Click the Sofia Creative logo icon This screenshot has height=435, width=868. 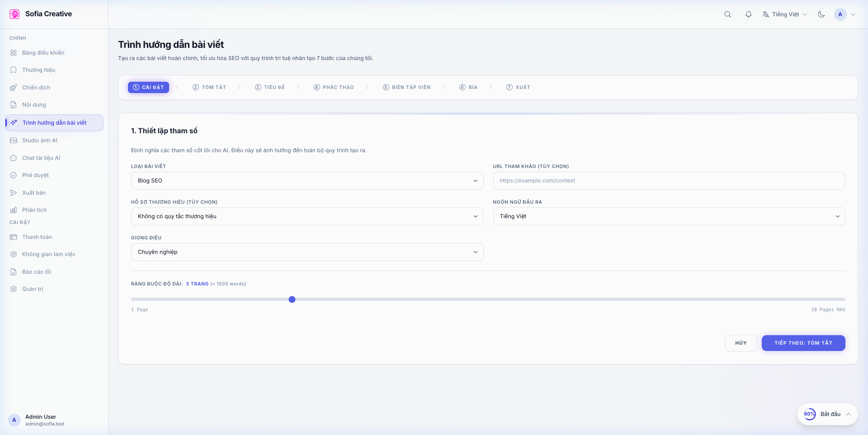pos(14,14)
